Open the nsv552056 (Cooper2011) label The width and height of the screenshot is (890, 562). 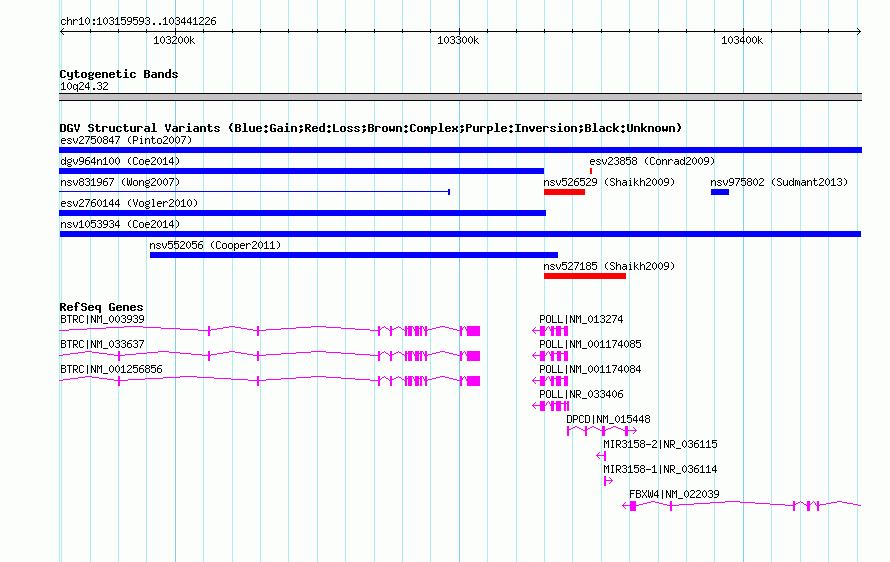[x=215, y=245]
